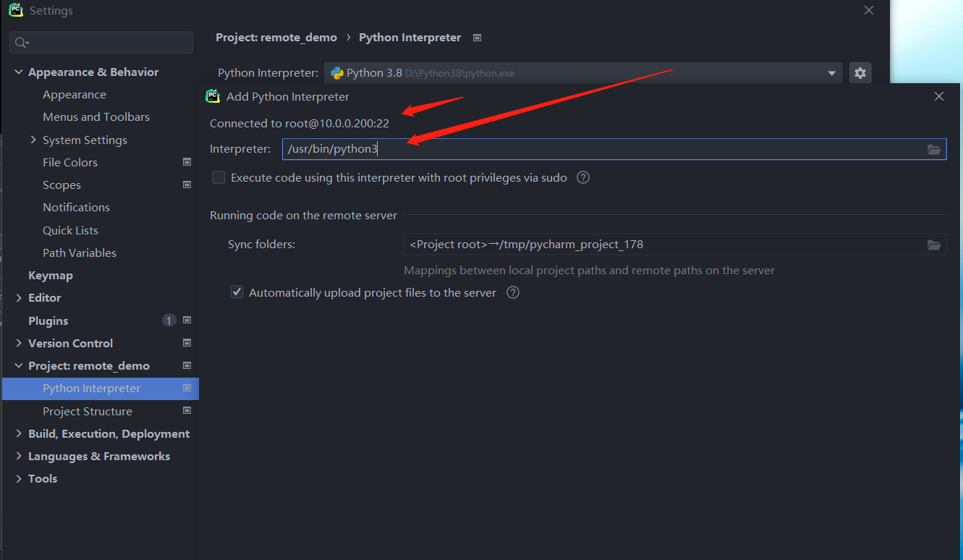Open the sync folders mapping browser
963x560 pixels.
pyautogui.click(x=934, y=245)
